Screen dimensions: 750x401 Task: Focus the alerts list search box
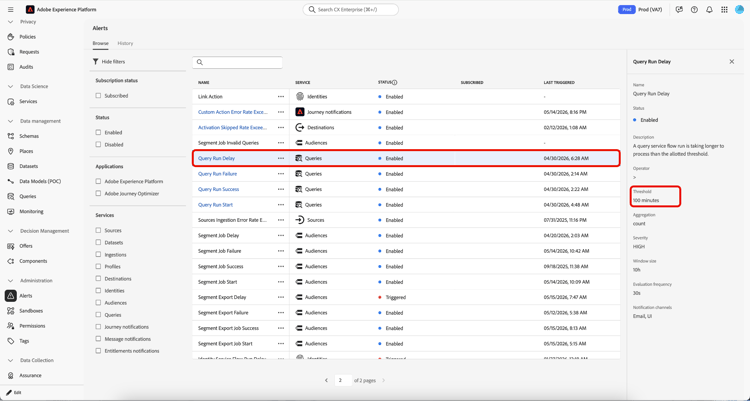pos(238,62)
